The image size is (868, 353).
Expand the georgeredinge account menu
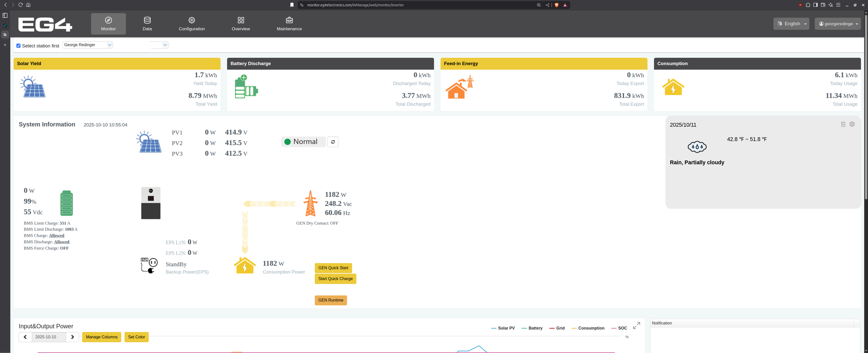pos(837,24)
